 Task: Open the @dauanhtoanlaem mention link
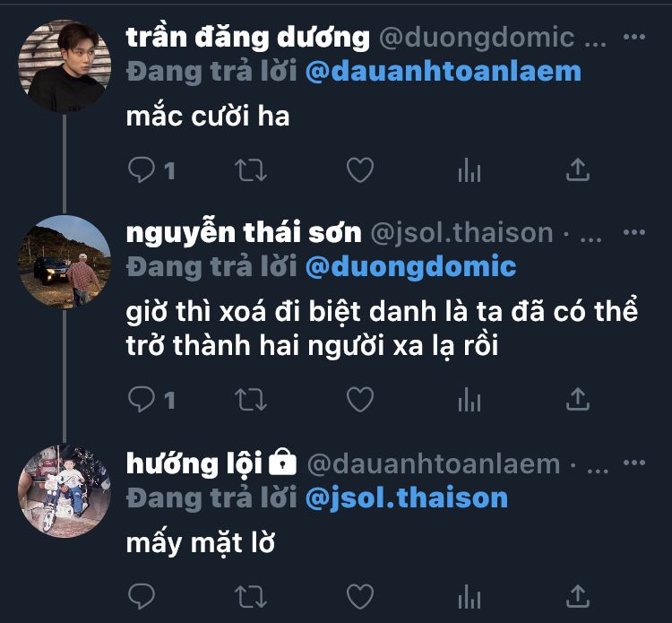point(444,72)
